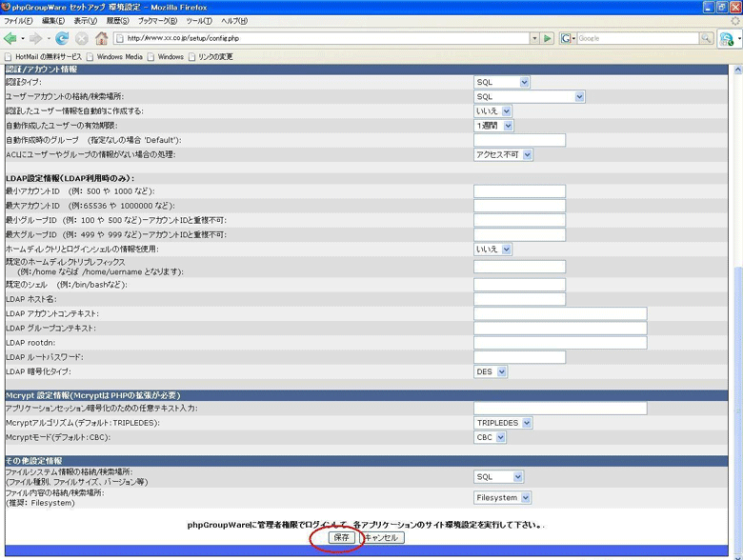Click the search magnifier icon
This screenshot has height=560, width=743.
706,38
